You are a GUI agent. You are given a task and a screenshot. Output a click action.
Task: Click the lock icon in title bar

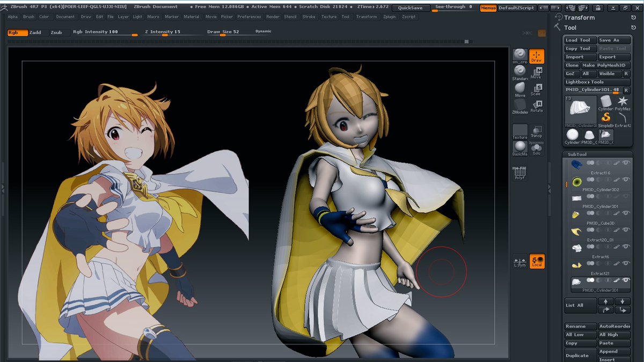click(597, 8)
